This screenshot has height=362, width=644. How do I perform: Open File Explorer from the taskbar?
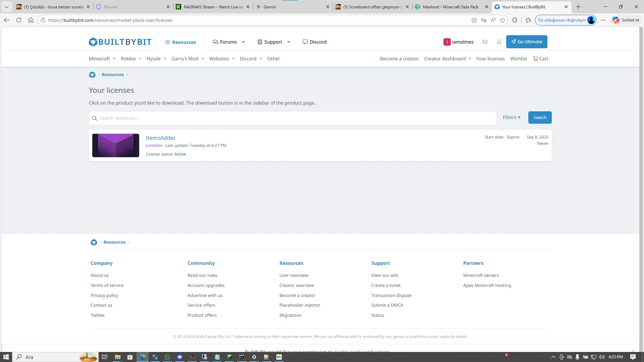pos(117,357)
